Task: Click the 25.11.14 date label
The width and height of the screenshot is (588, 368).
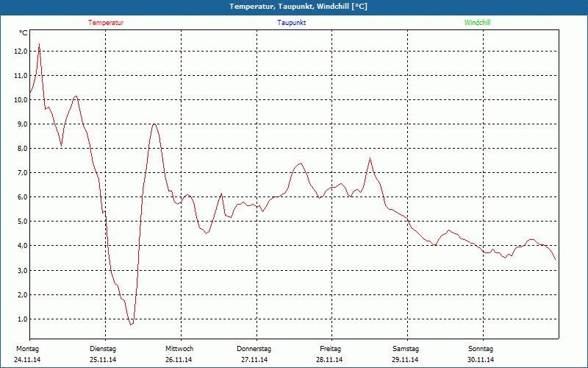Action: tap(103, 360)
